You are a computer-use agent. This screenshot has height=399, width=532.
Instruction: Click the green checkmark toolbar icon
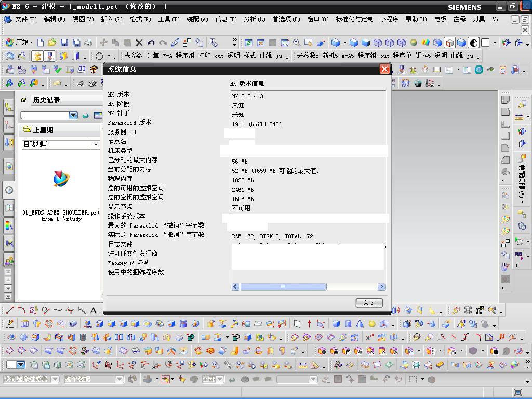(x=58, y=70)
